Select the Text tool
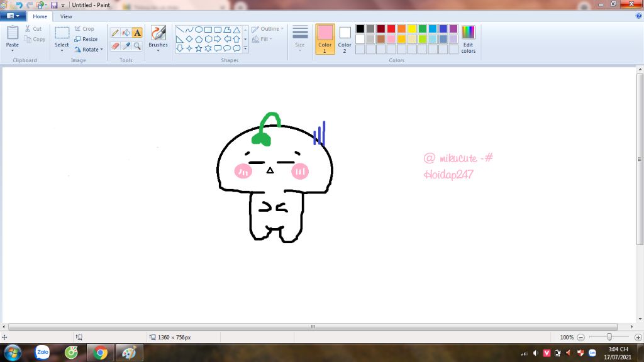The width and height of the screenshot is (644, 362). [137, 33]
